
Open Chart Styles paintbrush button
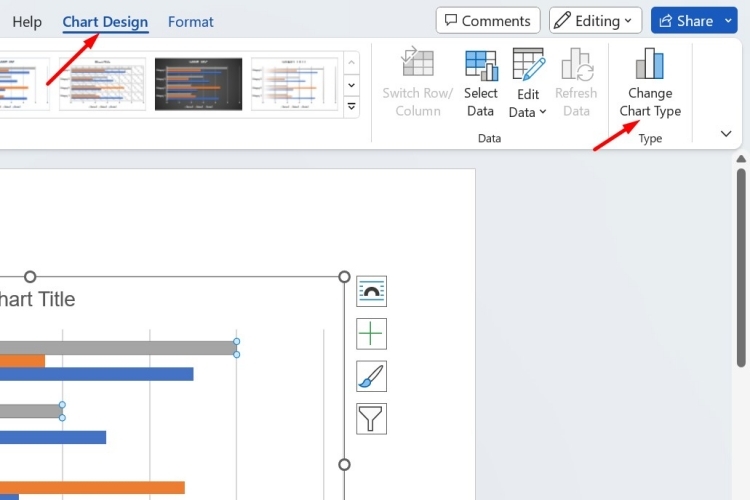click(372, 376)
